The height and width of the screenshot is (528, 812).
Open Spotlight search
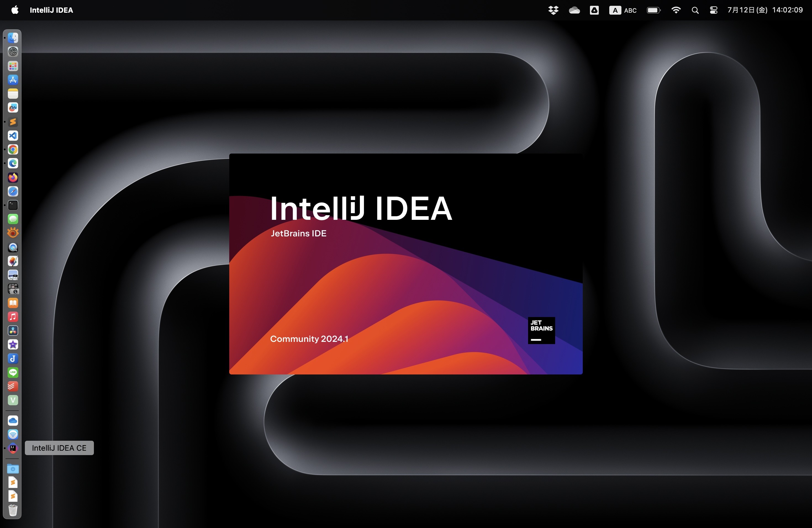[695, 10]
